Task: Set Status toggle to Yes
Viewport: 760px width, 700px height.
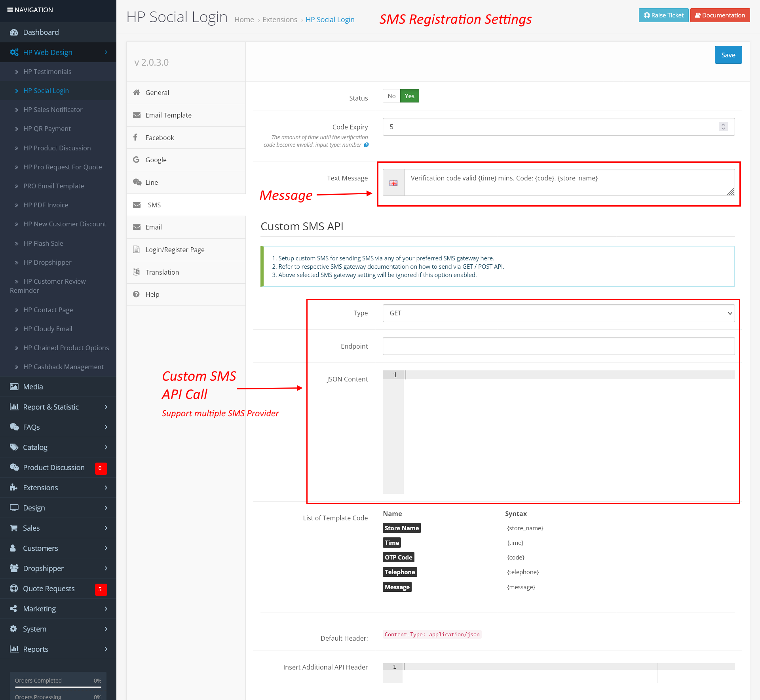Action: tap(409, 96)
